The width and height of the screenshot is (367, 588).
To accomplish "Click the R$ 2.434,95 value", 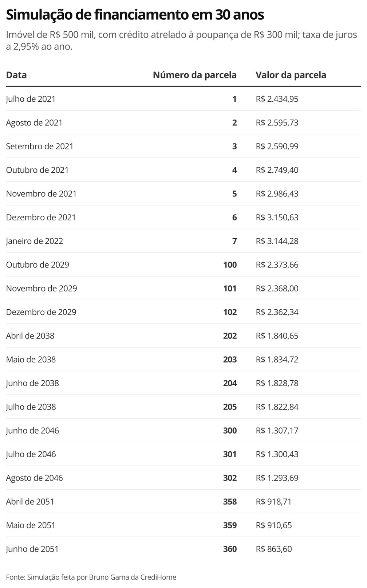I will click(277, 99).
